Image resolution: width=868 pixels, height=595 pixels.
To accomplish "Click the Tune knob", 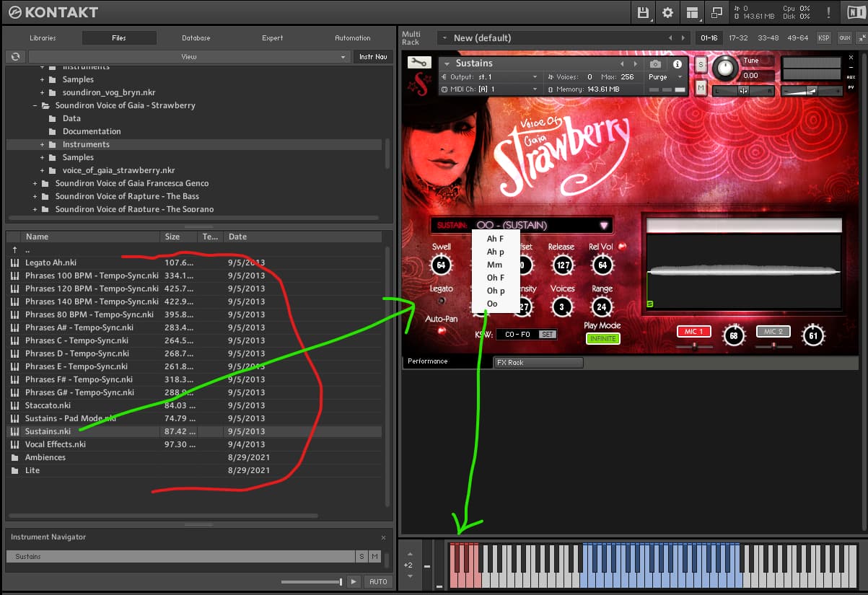I will point(726,69).
